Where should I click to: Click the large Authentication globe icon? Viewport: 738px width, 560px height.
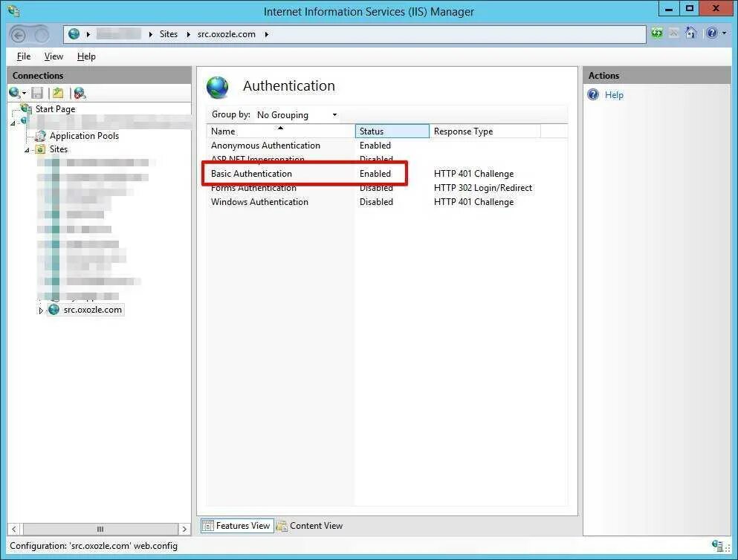[217, 88]
